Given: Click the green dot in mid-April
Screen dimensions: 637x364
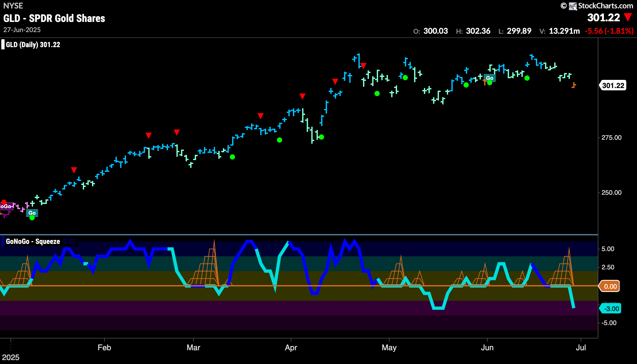Looking at the screenshot, I should click(x=321, y=137).
